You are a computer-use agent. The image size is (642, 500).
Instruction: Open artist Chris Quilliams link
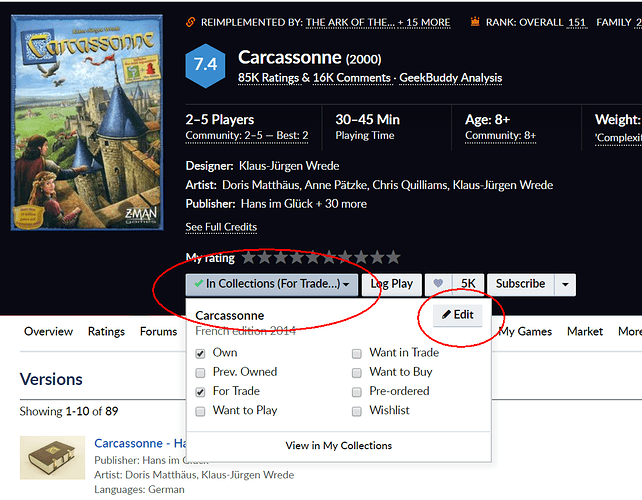(x=410, y=185)
